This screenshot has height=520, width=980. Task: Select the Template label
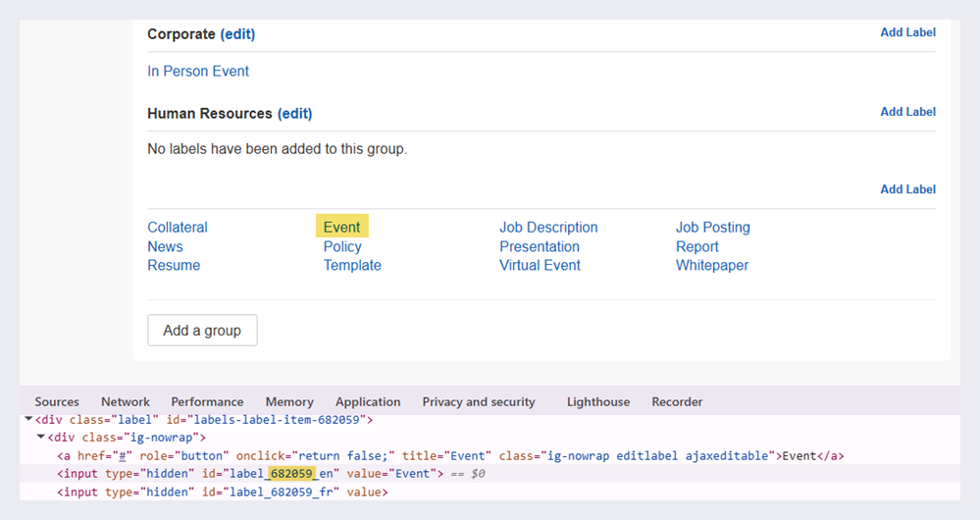[x=352, y=266]
